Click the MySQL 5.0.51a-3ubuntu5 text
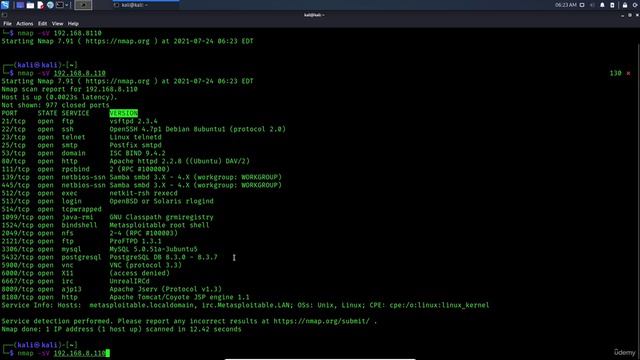Screen dimensions: 640x360 (x=153, y=249)
